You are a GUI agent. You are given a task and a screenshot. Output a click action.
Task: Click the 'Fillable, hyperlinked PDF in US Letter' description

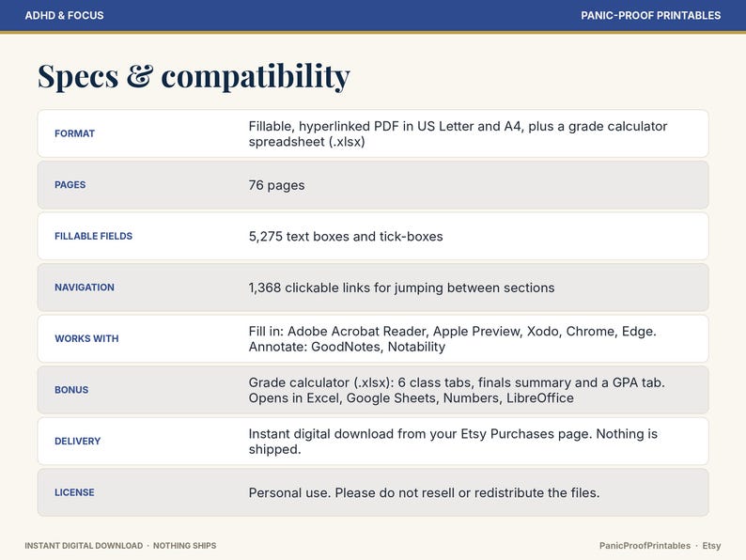point(458,133)
